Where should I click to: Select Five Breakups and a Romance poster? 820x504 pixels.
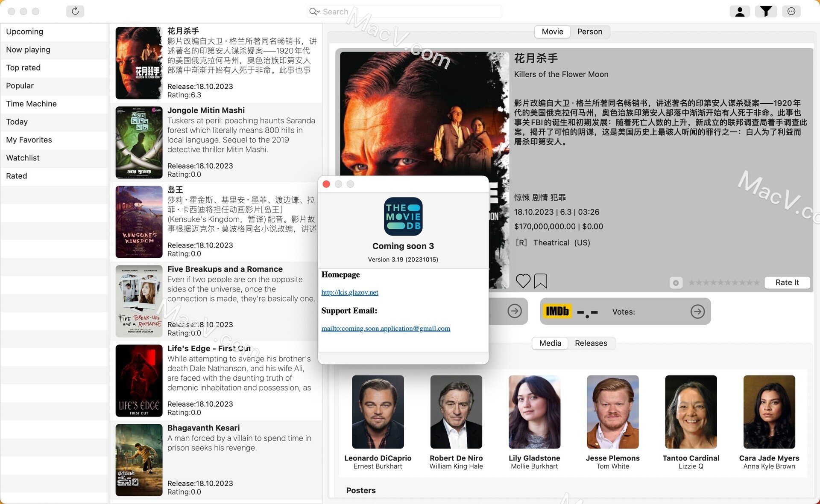(139, 301)
